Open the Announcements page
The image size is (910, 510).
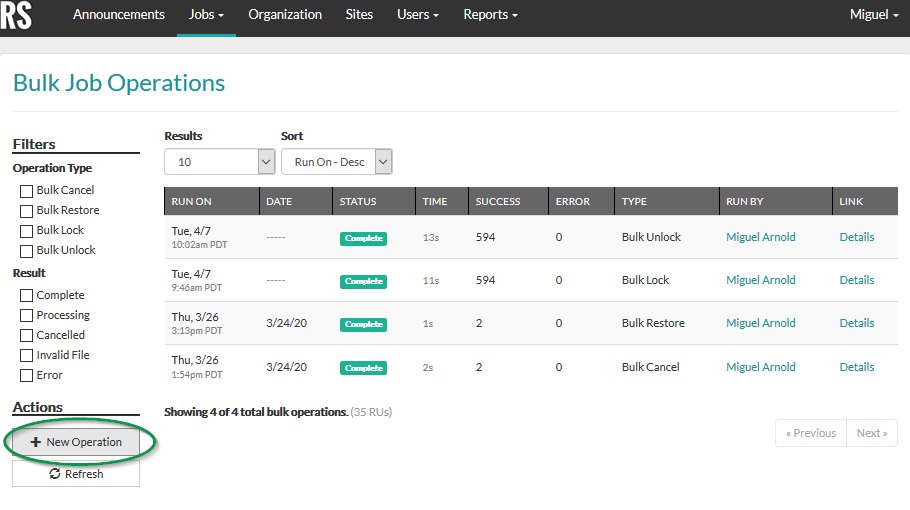tap(118, 15)
